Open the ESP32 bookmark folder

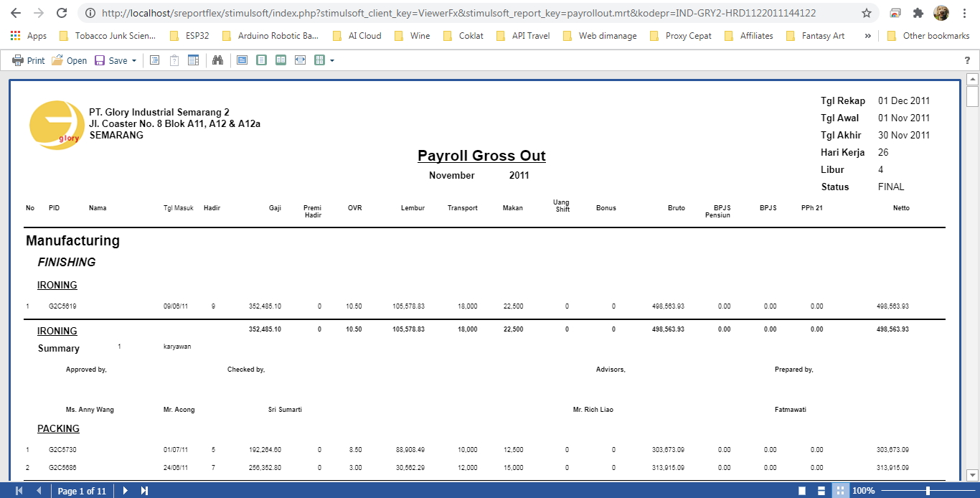[x=189, y=35]
